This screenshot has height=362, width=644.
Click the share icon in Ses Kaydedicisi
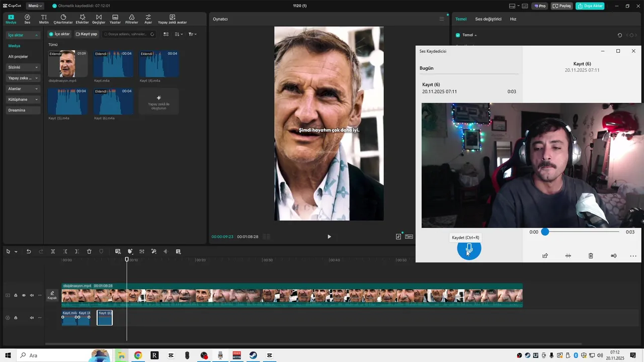tap(545, 256)
